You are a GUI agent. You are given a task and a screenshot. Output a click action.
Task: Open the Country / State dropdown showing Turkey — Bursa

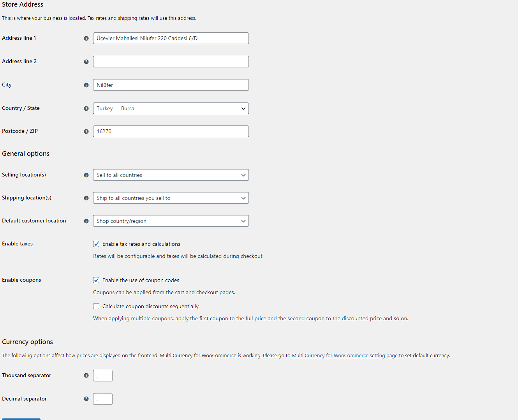point(171,108)
